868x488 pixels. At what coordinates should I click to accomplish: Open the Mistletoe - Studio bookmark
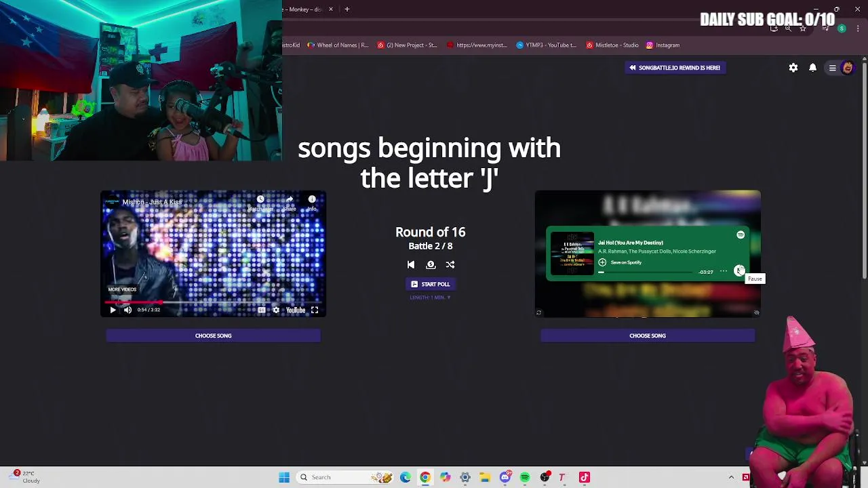point(612,45)
